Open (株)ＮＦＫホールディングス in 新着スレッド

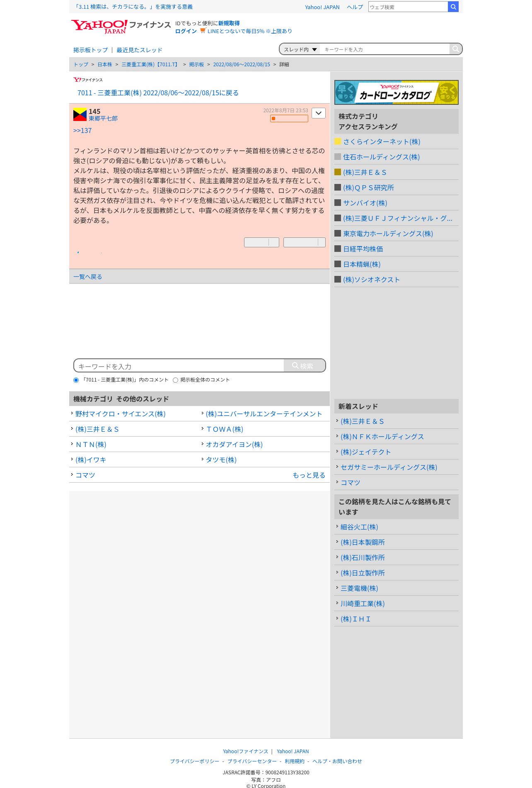coord(382,437)
